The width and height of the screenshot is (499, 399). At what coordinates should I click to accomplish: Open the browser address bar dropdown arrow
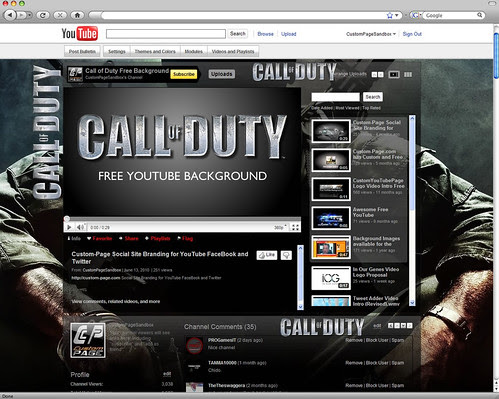pyautogui.click(x=397, y=15)
